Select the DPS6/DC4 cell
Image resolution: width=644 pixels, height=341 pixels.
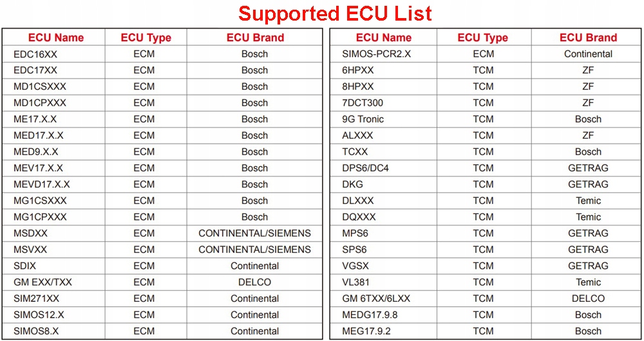coord(365,168)
